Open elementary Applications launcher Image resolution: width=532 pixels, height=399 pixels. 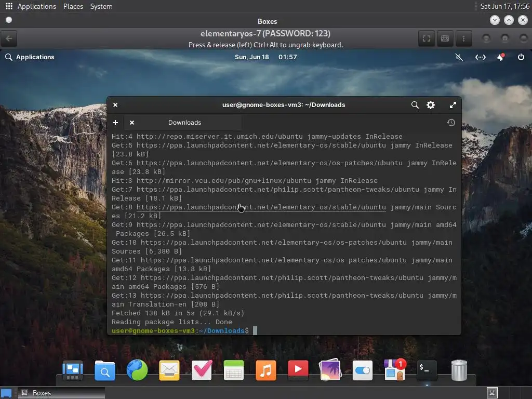click(x=30, y=57)
